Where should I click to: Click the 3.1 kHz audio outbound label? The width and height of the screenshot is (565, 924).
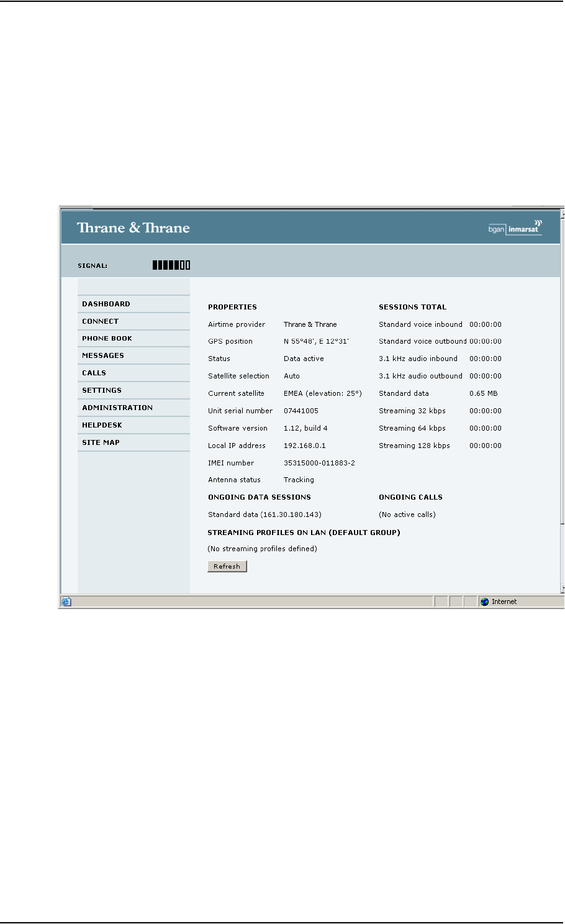pyautogui.click(x=420, y=376)
